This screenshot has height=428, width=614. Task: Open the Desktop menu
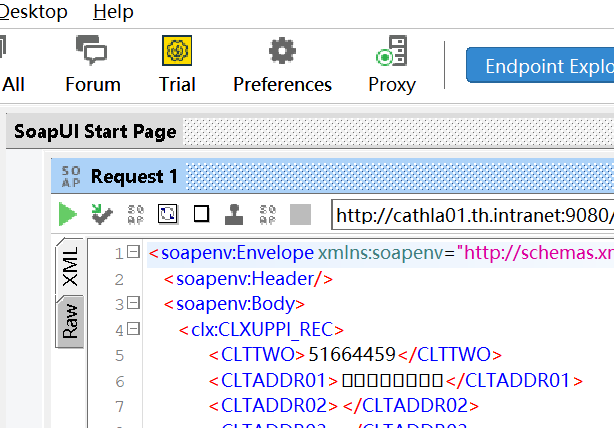coord(34,12)
